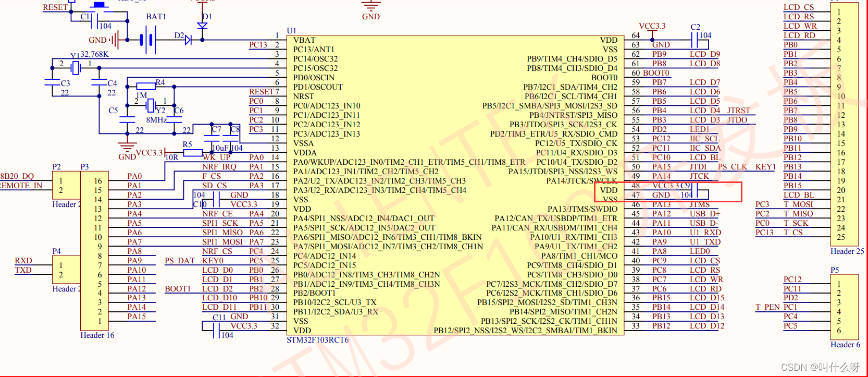
Task: Click the P3 connector designator
Action: (x=84, y=167)
